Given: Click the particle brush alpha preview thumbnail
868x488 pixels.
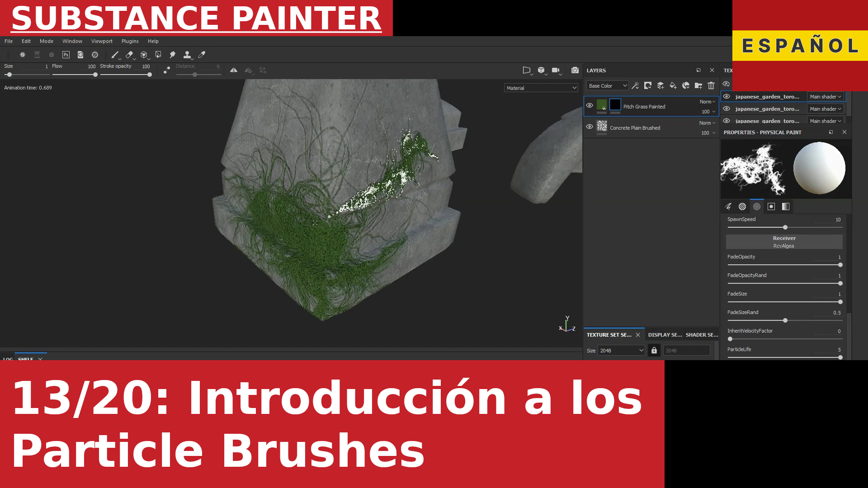Looking at the screenshot, I should pos(753,169).
